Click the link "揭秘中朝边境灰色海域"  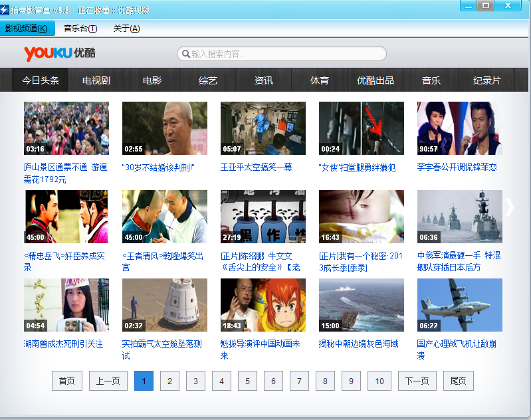point(358,344)
